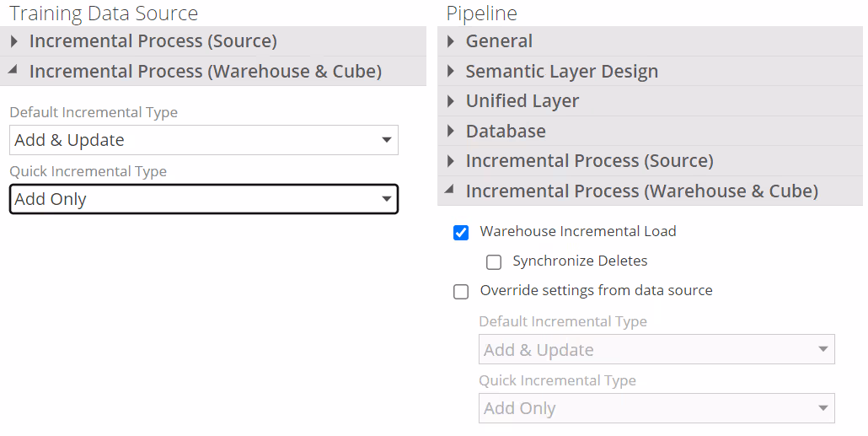Uncheck the Warehouse Incremental Load checkbox
The height and width of the screenshot is (436, 868).
pyautogui.click(x=461, y=233)
